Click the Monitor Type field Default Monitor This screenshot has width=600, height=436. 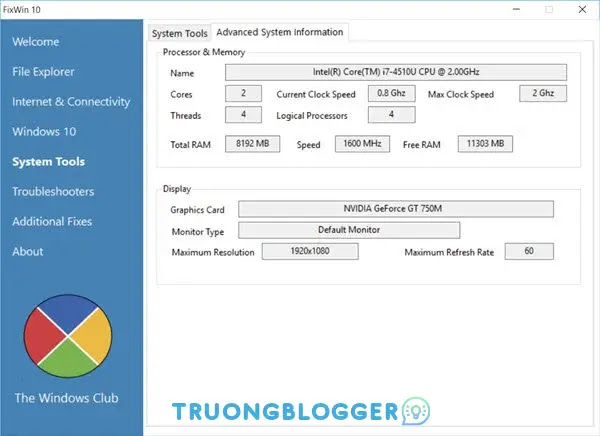click(x=349, y=230)
